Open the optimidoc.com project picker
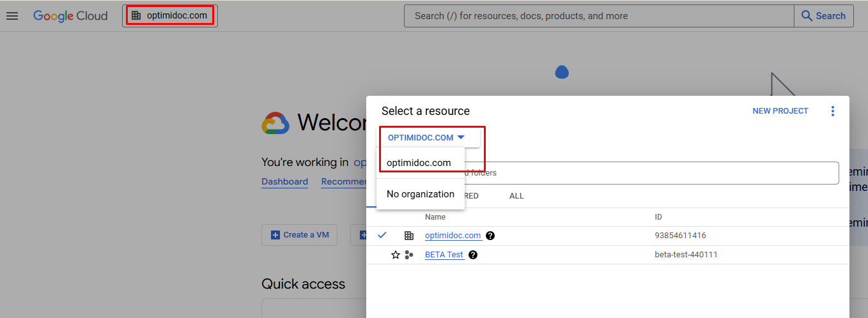The height and width of the screenshot is (318, 868). point(170,16)
